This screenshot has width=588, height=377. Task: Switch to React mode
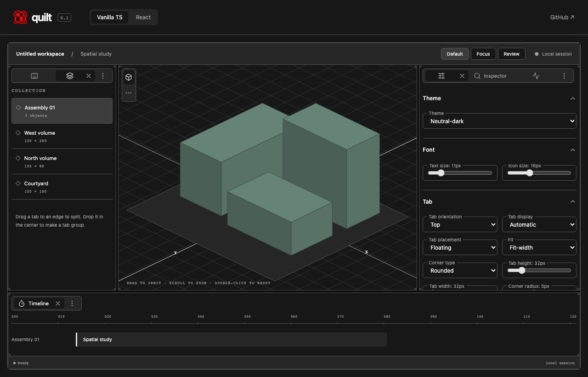pos(143,17)
